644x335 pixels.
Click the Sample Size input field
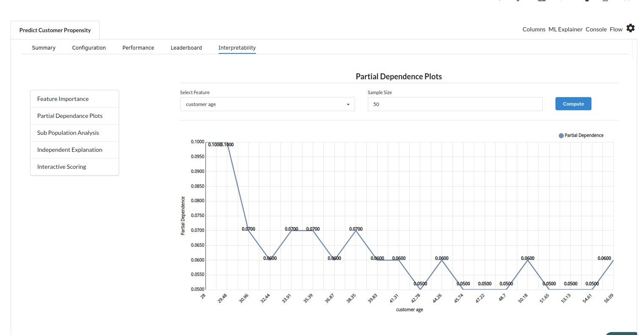pos(455,104)
